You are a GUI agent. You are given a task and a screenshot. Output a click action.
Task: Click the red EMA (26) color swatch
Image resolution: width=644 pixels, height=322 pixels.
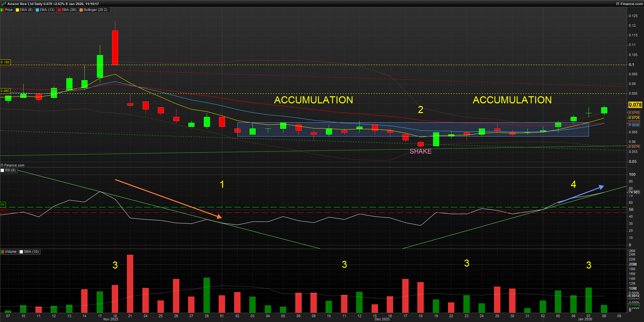tap(59, 10)
